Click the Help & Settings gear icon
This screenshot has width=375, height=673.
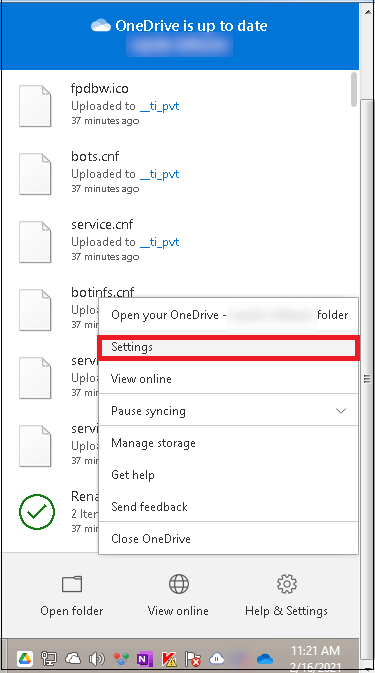(287, 584)
